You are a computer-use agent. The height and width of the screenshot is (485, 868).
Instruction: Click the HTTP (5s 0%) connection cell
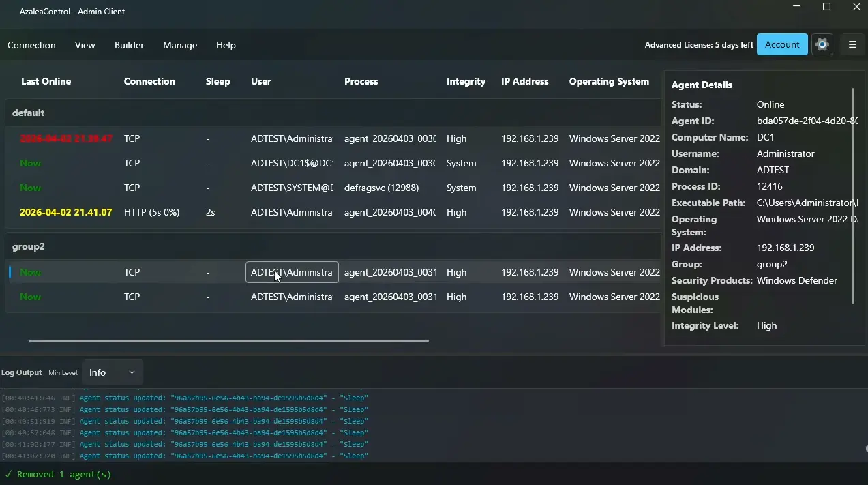[x=151, y=212]
